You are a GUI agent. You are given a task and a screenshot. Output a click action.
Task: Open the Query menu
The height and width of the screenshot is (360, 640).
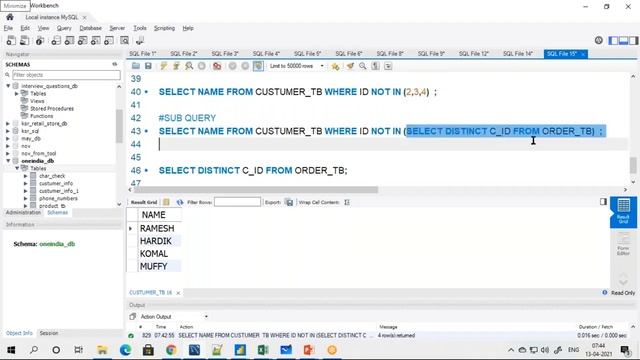[x=64, y=28]
